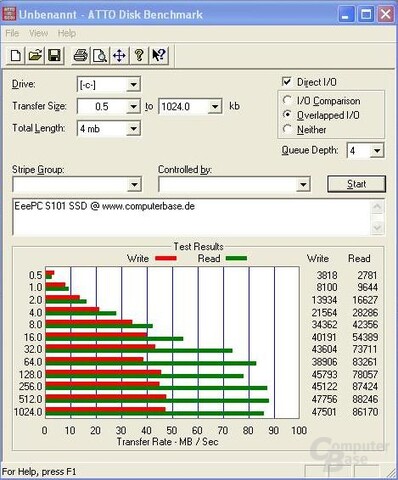Viewport: 398px width, 480px height.
Task: Select the Overlapped I/O radio option
Action: pos(287,115)
